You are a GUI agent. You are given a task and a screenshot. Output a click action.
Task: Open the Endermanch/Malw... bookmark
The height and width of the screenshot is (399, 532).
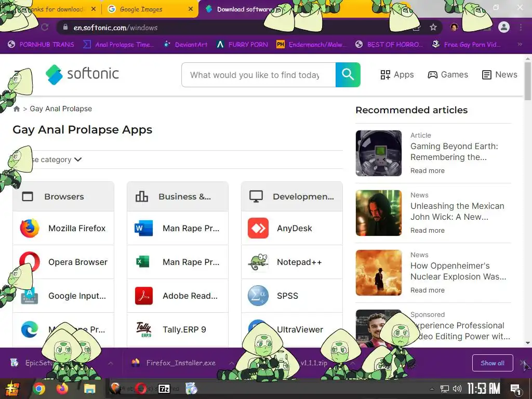click(312, 45)
